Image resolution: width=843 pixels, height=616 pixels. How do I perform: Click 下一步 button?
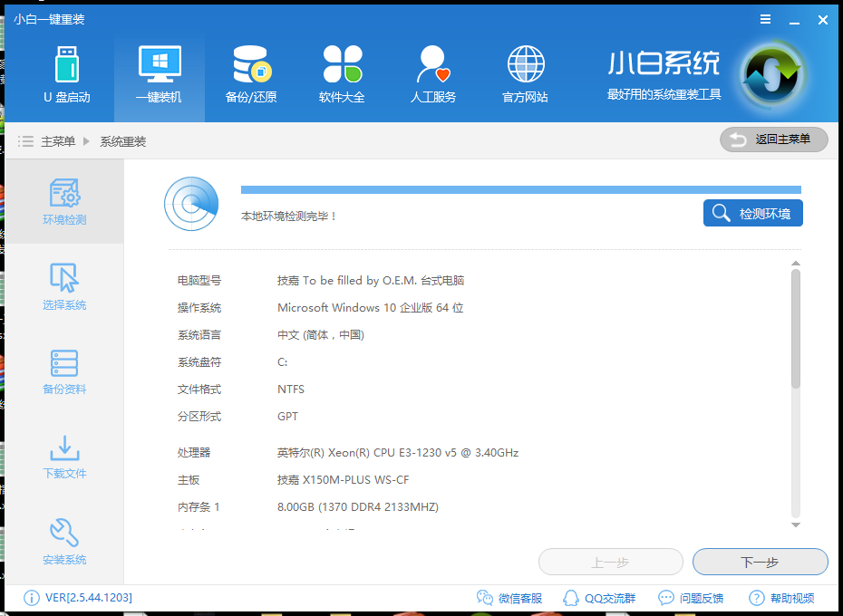pyautogui.click(x=761, y=563)
